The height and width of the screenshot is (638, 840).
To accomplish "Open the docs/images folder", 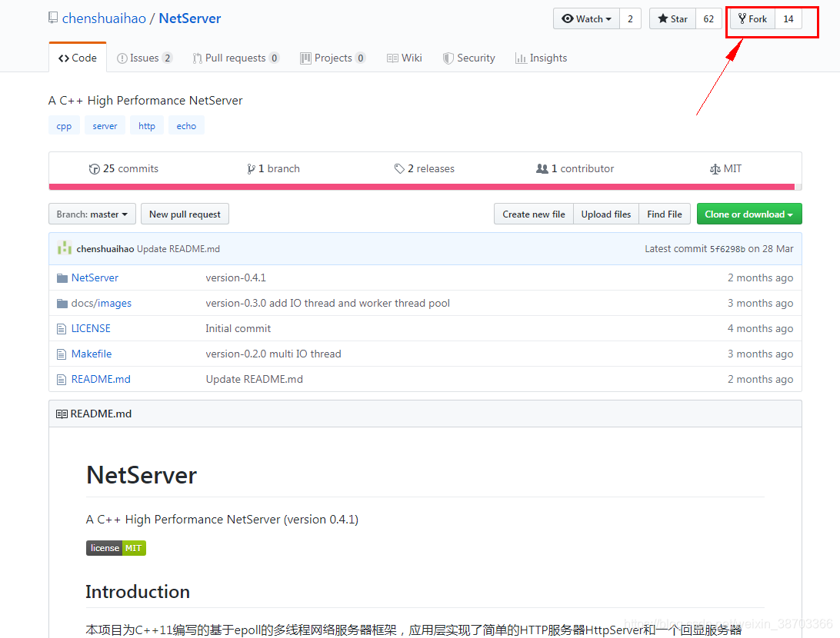I will point(102,303).
